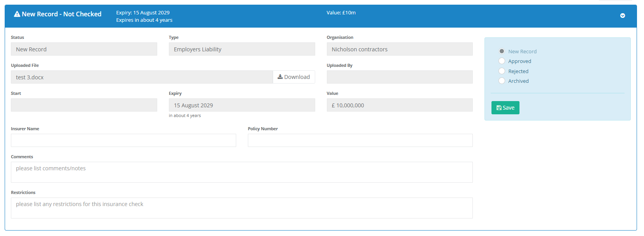
Task: Click the Expiry field showing 15 August 2029
Action: point(242,105)
